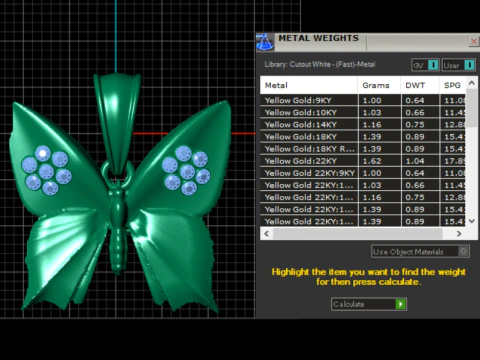Image resolution: width=480 pixels, height=360 pixels.
Task: Select the Yellow Gold:18KY R... row
Action: [363, 149]
